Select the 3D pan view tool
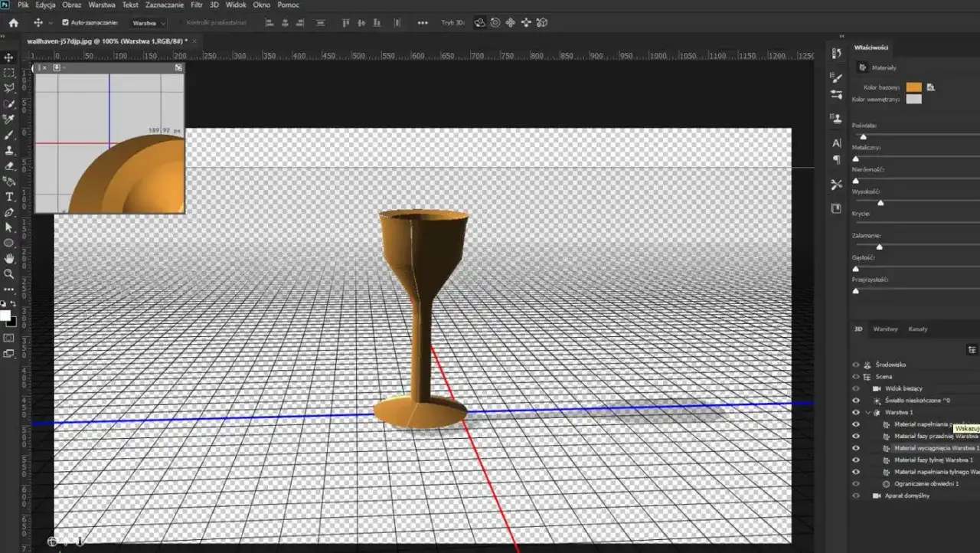 (511, 22)
